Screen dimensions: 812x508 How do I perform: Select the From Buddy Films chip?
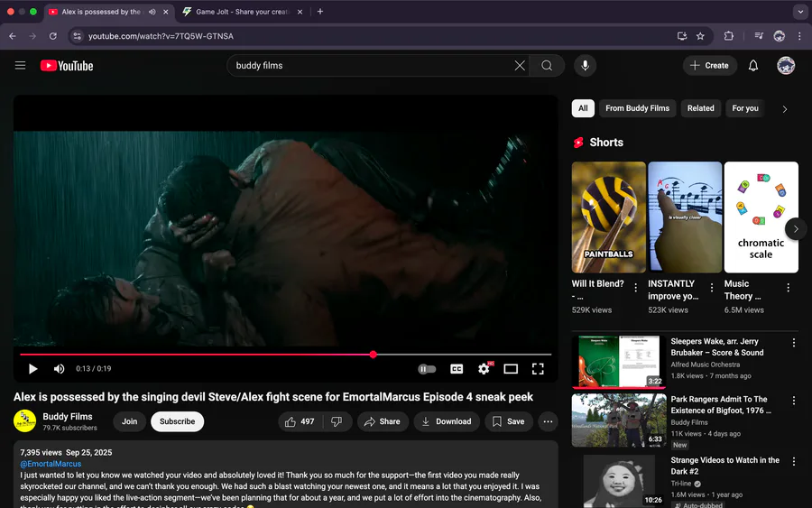tap(638, 108)
